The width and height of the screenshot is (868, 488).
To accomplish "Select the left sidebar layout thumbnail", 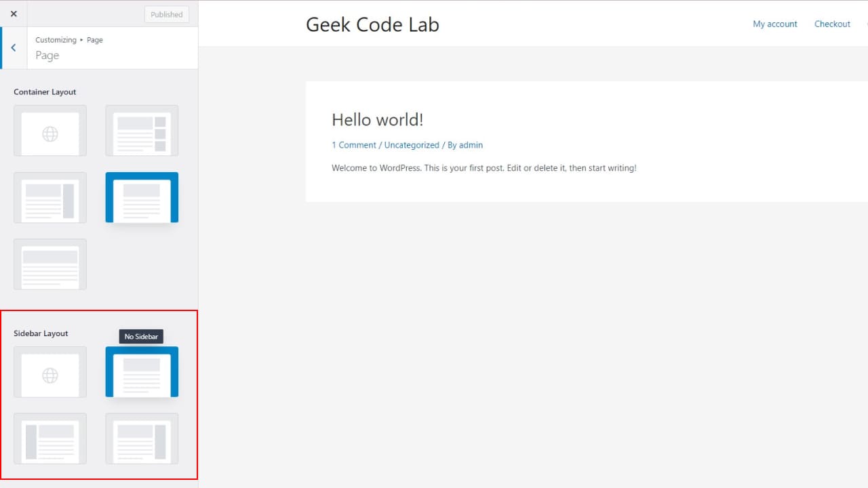I will [x=50, y=439].
